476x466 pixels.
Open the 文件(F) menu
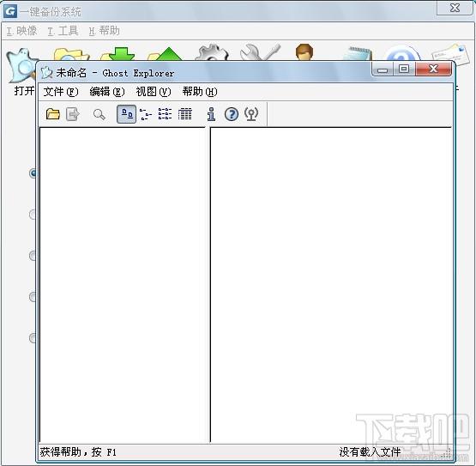click(61, 92)
